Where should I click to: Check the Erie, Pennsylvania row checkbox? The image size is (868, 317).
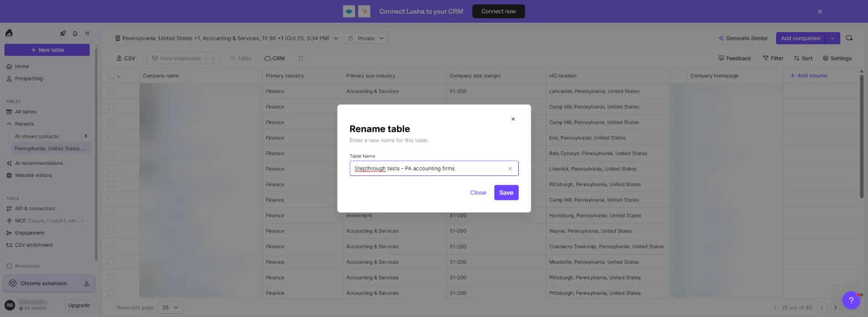coord(111,138)
